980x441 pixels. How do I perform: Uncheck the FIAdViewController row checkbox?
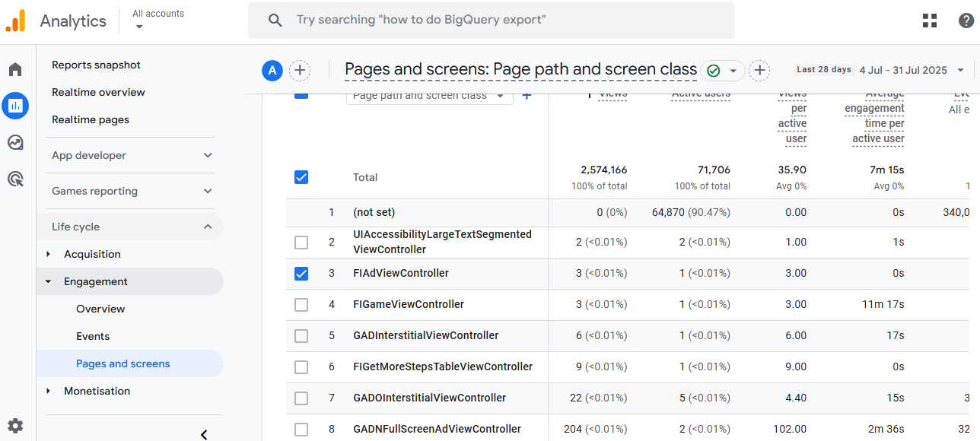point(301,274)
